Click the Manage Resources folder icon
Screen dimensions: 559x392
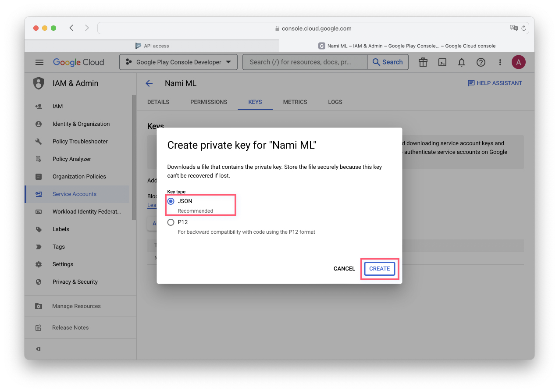click(39, 306)
